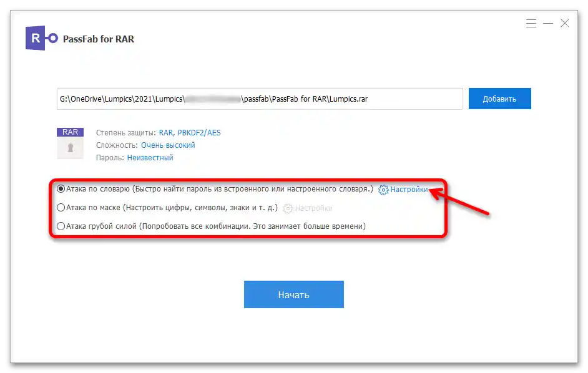The height and width of the screenshot is (373, 588).
Task: Close the PassFab window
Action: click(x=565, y=23)
